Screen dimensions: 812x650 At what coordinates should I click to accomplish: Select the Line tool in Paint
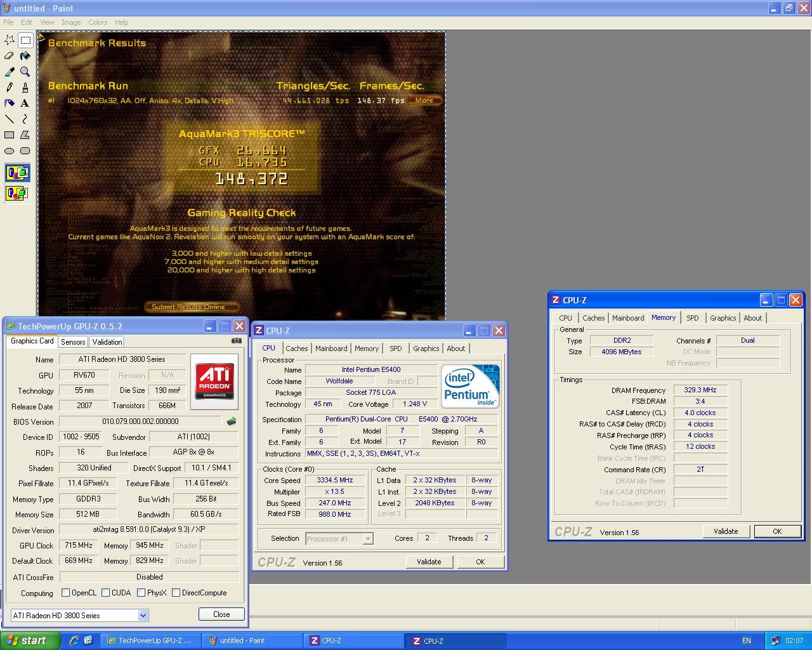tap(10, 119)
